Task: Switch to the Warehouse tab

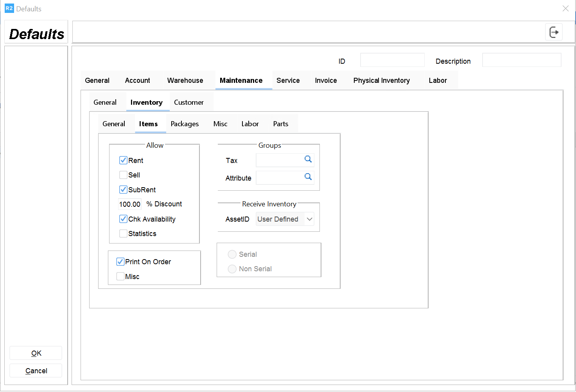Action: pyautogui.click(x=185, y=81)
